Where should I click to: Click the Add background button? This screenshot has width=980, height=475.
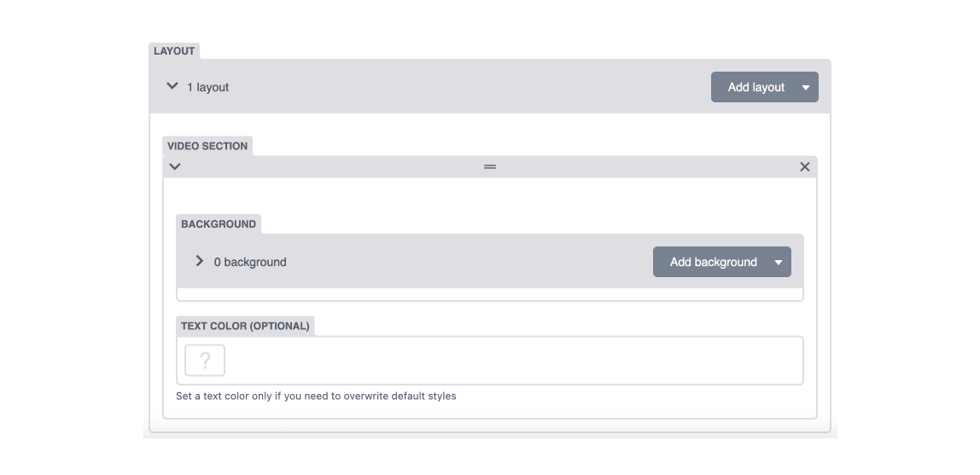click(x=713, y=262)
